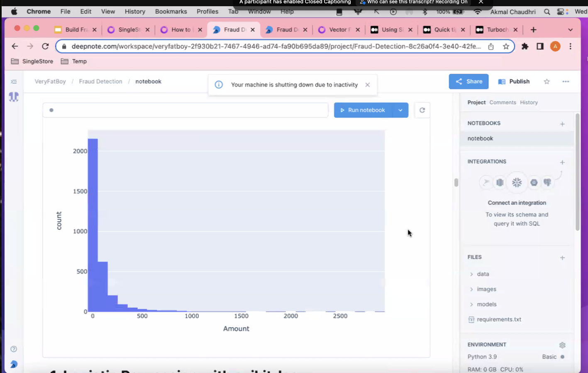588x373 pixels.
Task: Open requirements.txt file
Action: (x=499, y=320)
